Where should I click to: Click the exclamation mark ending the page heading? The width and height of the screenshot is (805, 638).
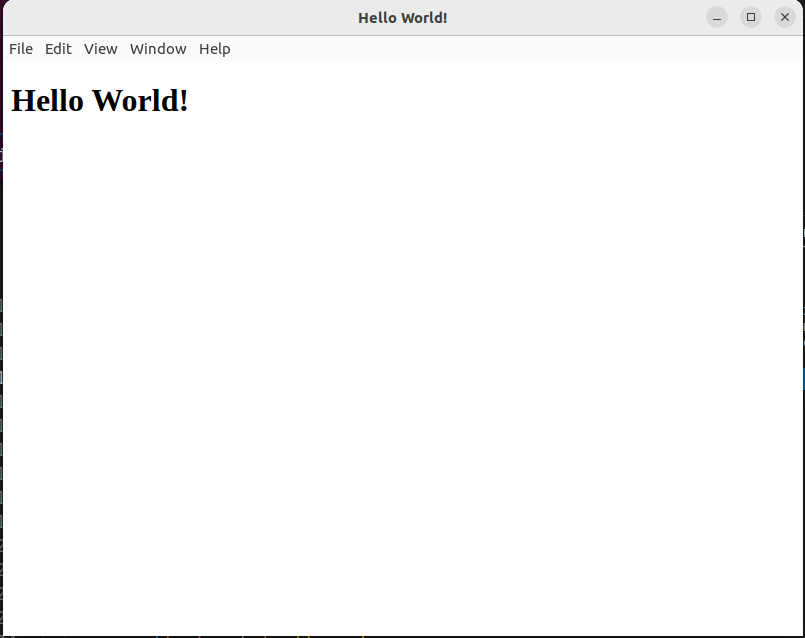183,101
